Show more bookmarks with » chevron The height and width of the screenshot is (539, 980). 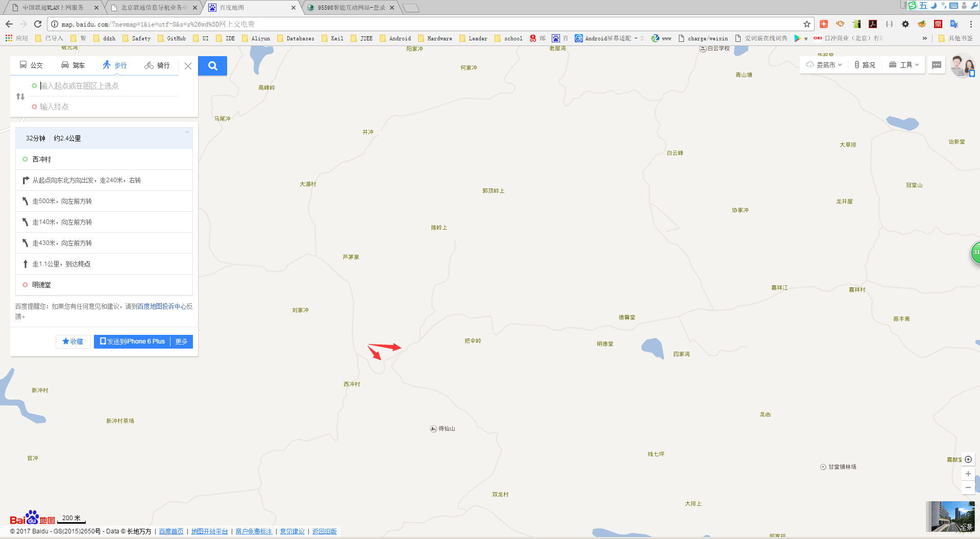[x=924, y=38]
